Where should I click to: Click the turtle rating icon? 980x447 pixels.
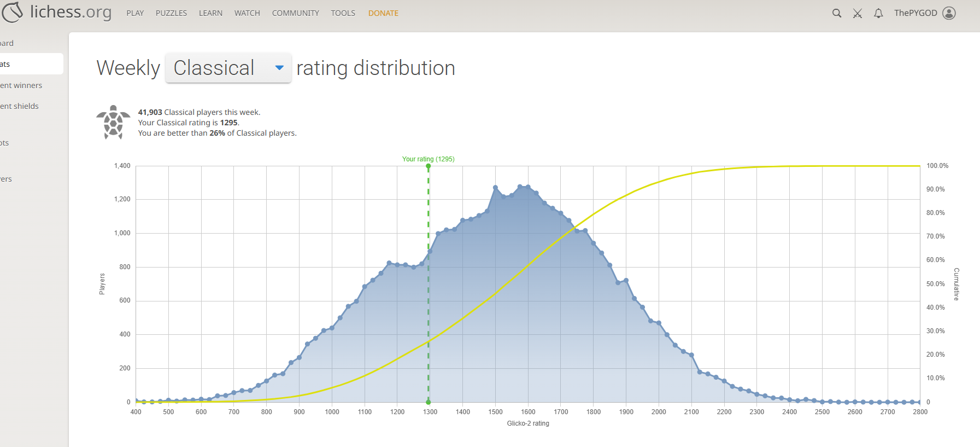pyautogui.click(x=113, y=122)
